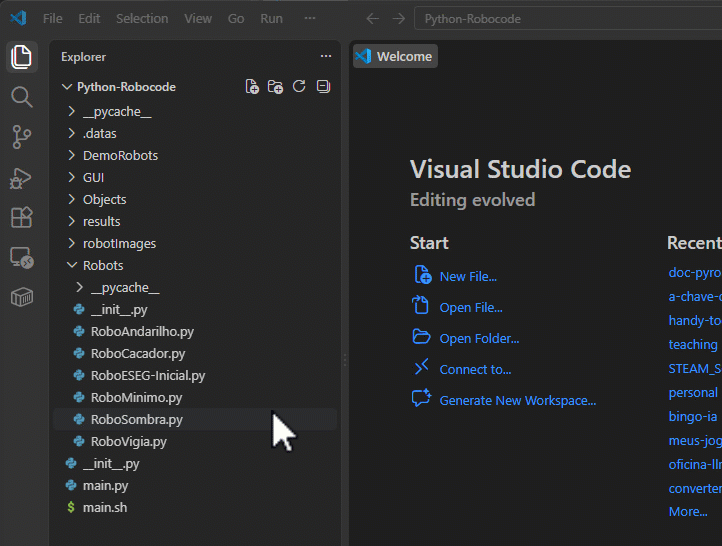Click the Open File icon on Welcome page
The image size is (722, 546).
click(x=420, y=305)
